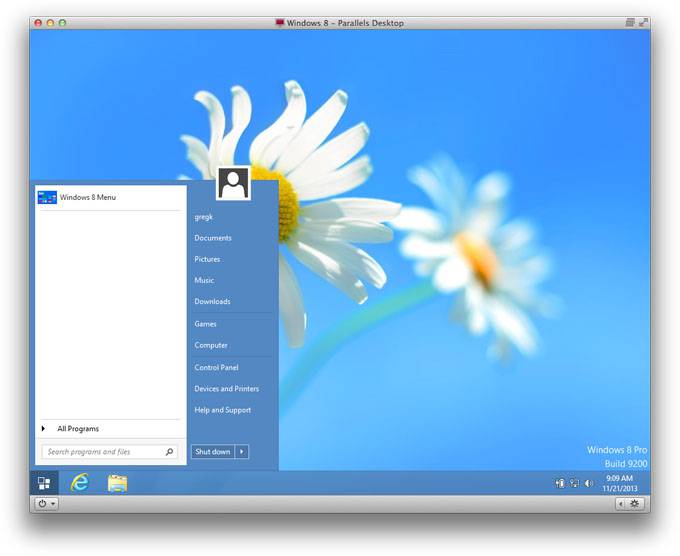Click the Shut down button
680x556 pixels.
[212, 452]
